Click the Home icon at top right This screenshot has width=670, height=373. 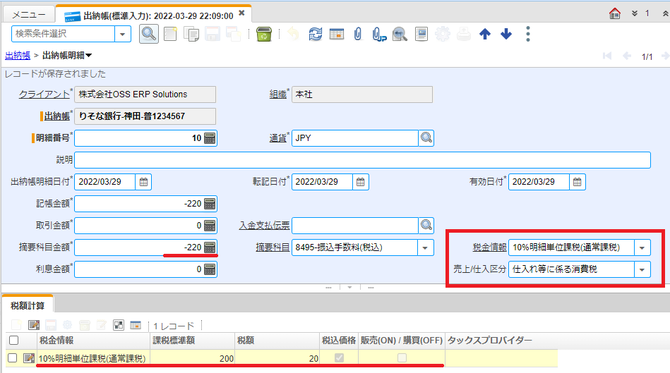615,14
